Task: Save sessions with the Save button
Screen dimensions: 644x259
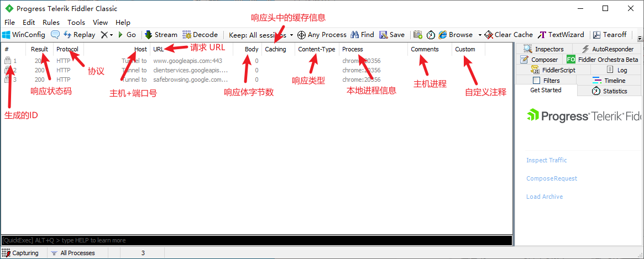Action: pyautogui.click(x=392, y=35)
